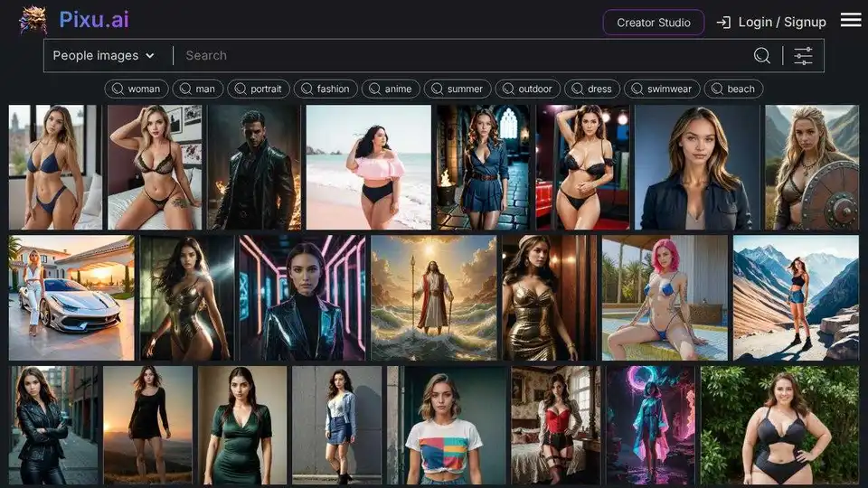Expand the People images dropdown
The image size is (868, 488).
[104, 56]
